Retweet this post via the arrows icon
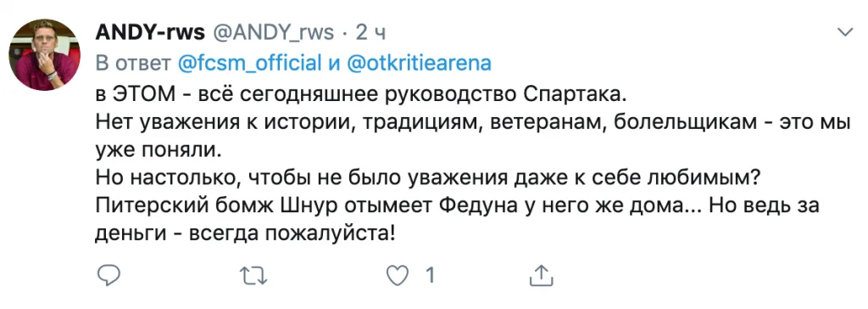 pos(253,275)
